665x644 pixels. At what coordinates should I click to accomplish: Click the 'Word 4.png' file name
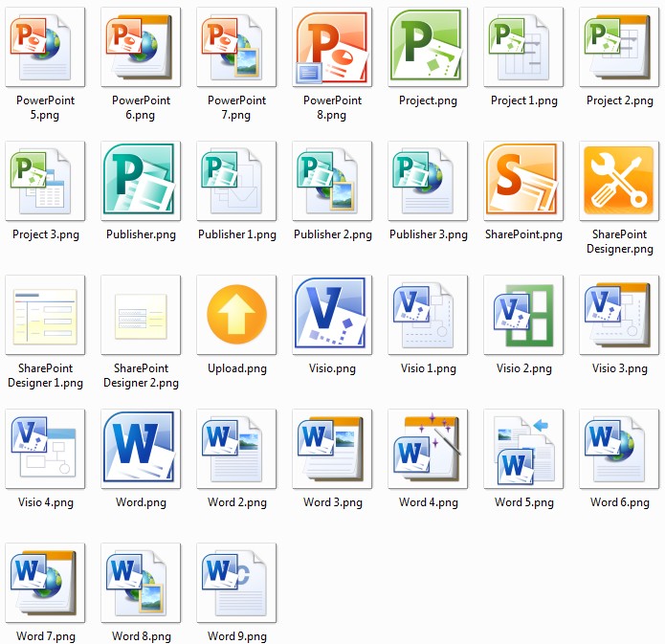pos(429,502)
